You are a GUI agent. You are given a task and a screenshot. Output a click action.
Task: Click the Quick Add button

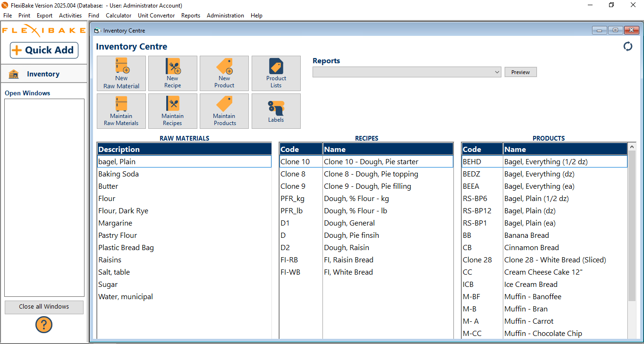click(44, 50)
